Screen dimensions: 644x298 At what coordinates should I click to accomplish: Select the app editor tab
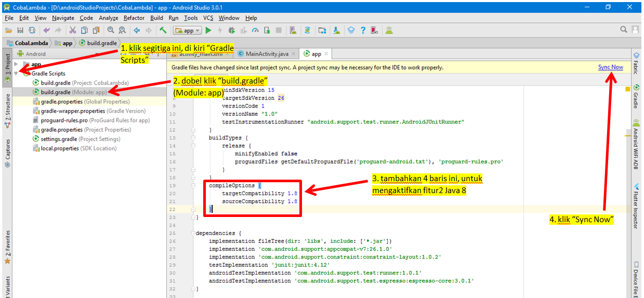pyautogui.click(x=316, y=53)
